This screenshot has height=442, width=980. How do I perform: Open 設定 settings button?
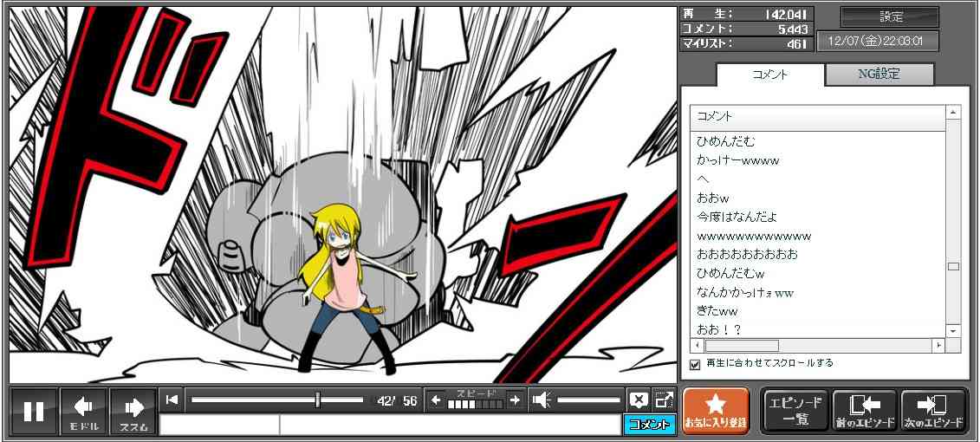[890, 16]
